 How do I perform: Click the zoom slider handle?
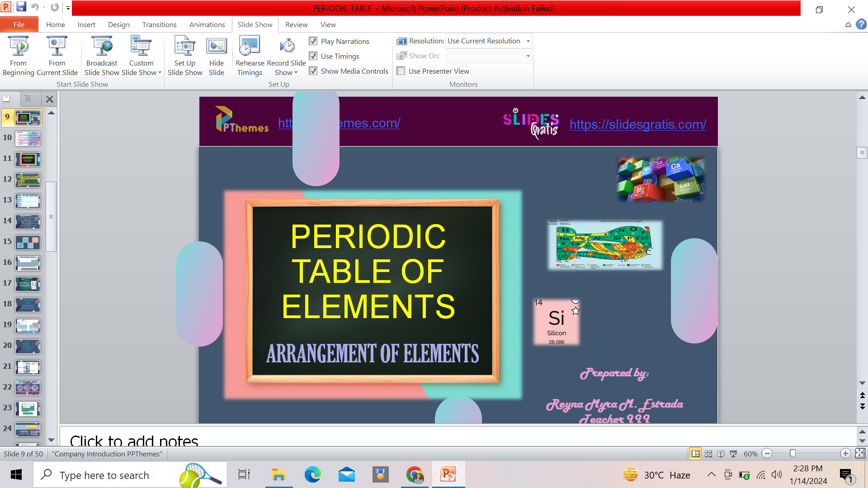tap(793, 454)
